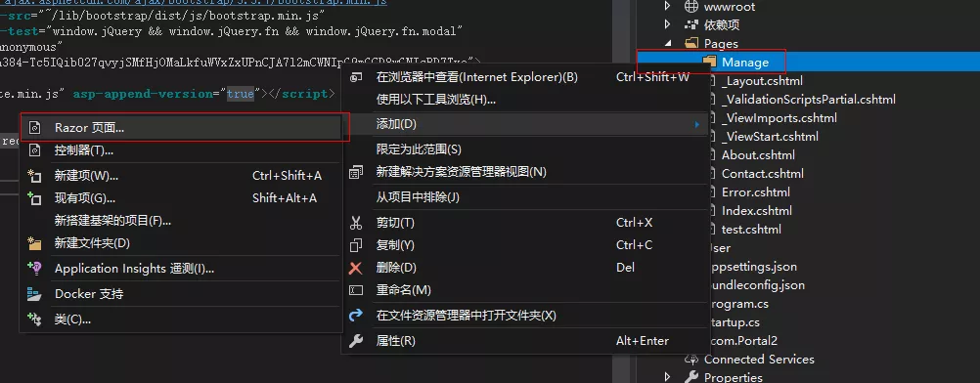This screenshot has width=980, height=383.
Task: Click the copy icon beside 复制
Action: [356, 245]
